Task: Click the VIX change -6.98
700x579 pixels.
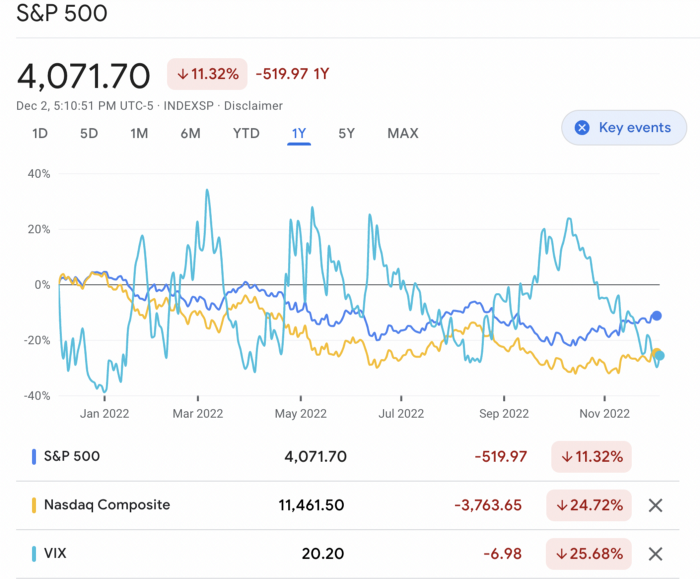Action: coord(503,554)
